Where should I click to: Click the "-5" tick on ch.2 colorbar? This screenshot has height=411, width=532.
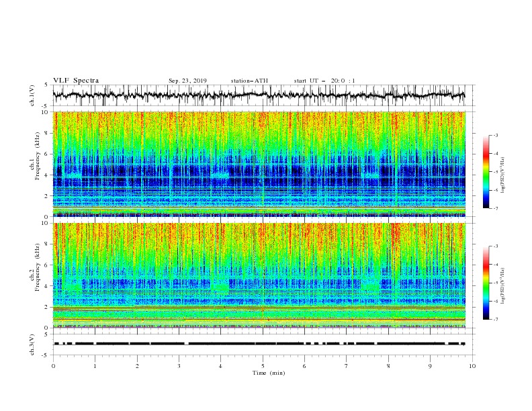[496, 283]
